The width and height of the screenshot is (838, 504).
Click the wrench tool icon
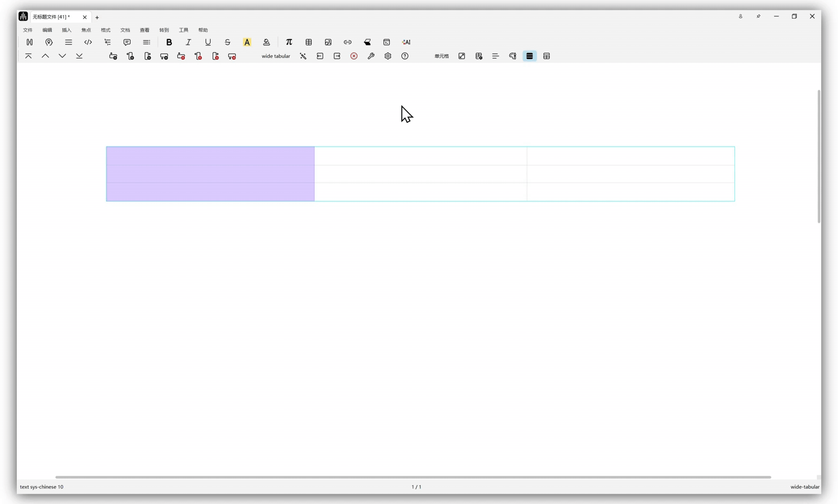(371, 56)
